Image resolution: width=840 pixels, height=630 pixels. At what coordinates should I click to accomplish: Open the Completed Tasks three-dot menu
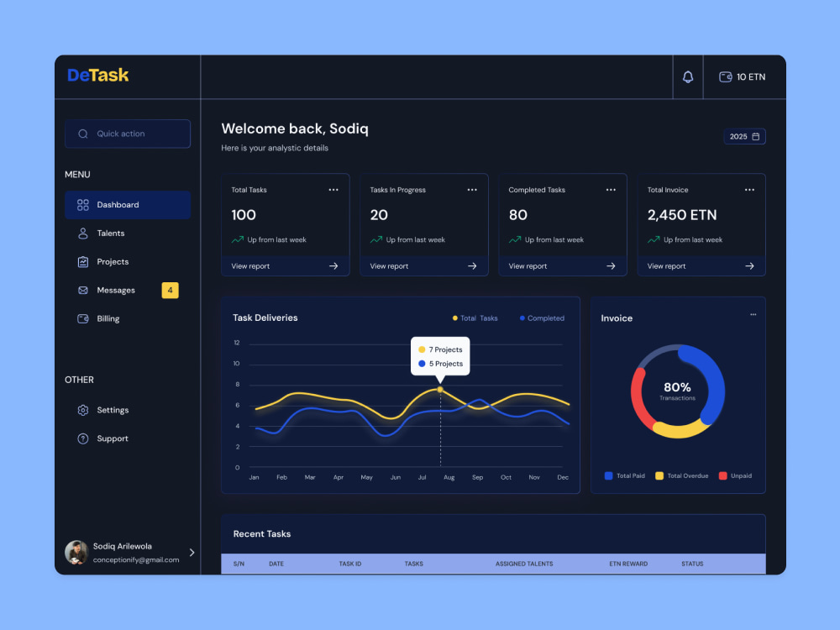611,190
